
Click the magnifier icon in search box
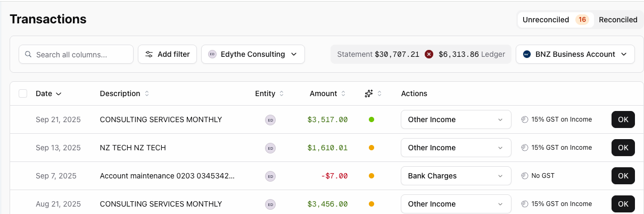(x=28, y=54)
